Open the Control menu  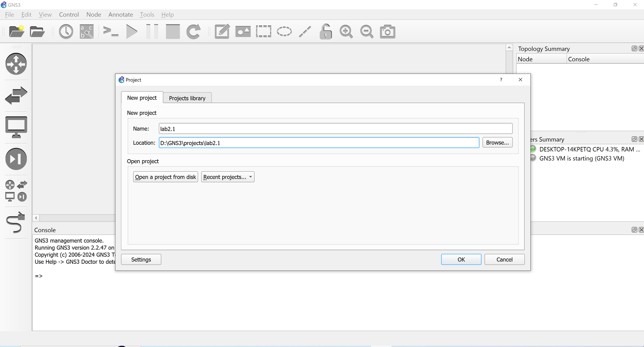tap(69, 14)
